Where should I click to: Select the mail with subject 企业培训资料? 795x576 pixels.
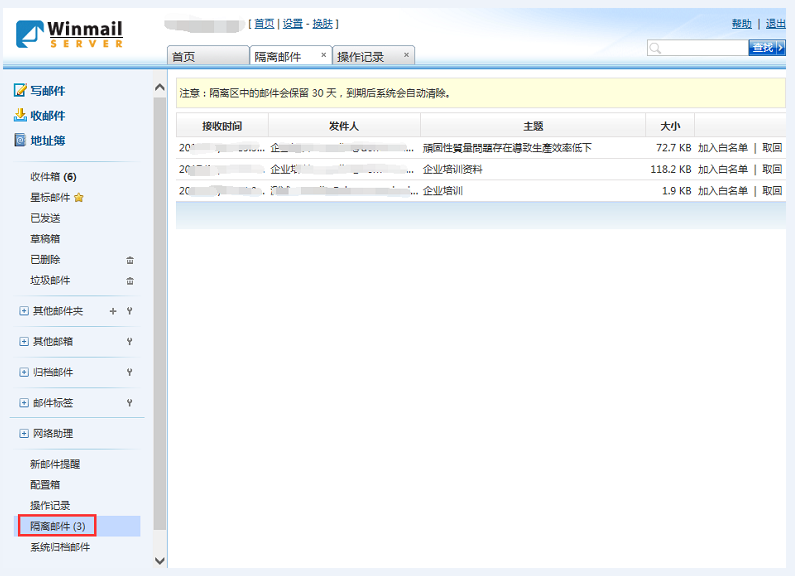point(453,169)
